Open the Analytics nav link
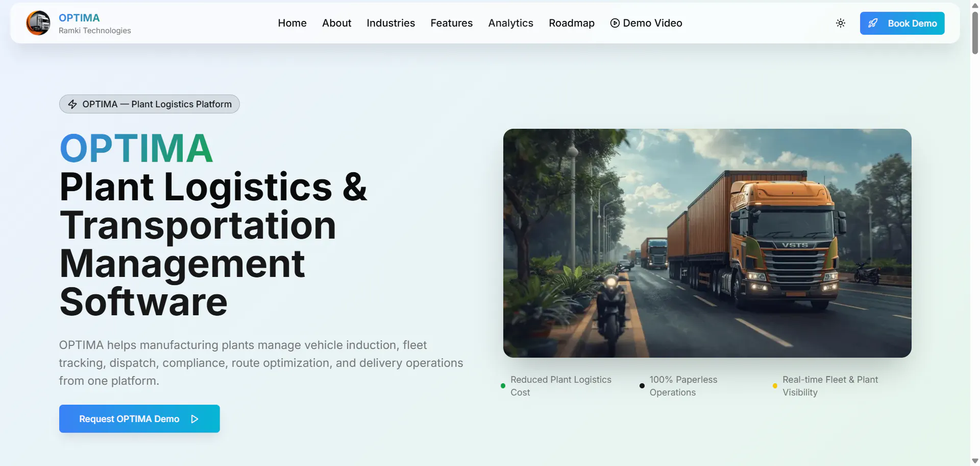Screen dimensions: 980x466 tap(511, 23)
